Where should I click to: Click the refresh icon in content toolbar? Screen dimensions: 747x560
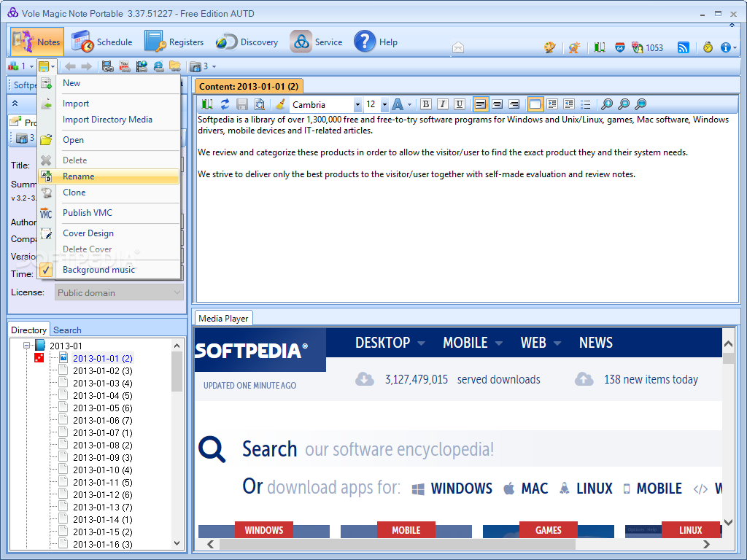coord(225,104)
